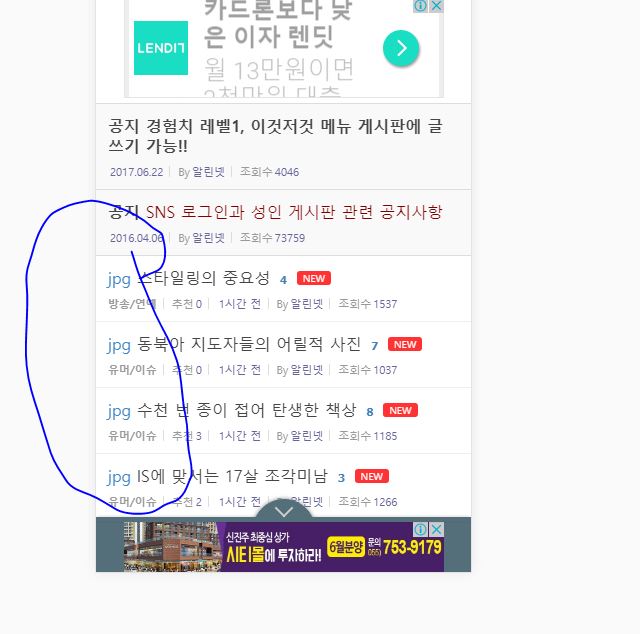This screenshot has width=640, height=634.
Task: Click comment count 8 on 책상 post
Action: [370, 412]
